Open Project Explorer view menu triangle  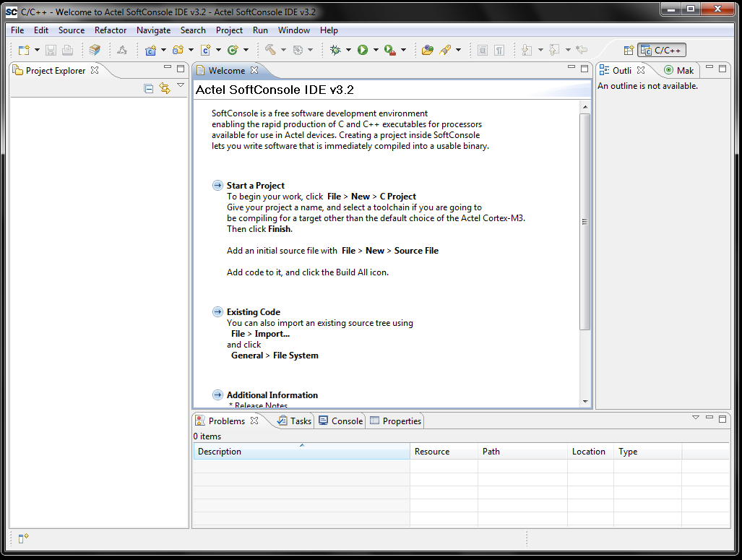point(181,85)
